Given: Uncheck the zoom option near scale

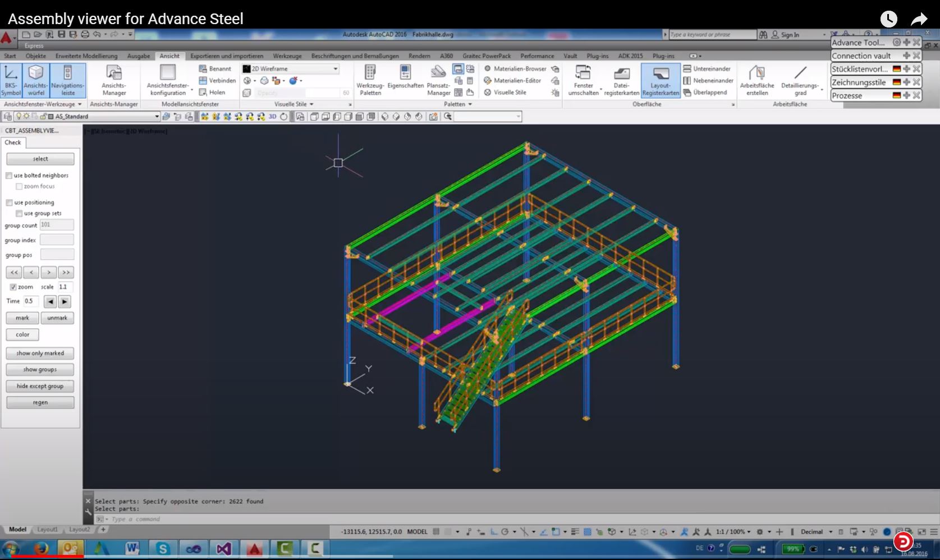Looking at the screenshot, I should 13,287.
